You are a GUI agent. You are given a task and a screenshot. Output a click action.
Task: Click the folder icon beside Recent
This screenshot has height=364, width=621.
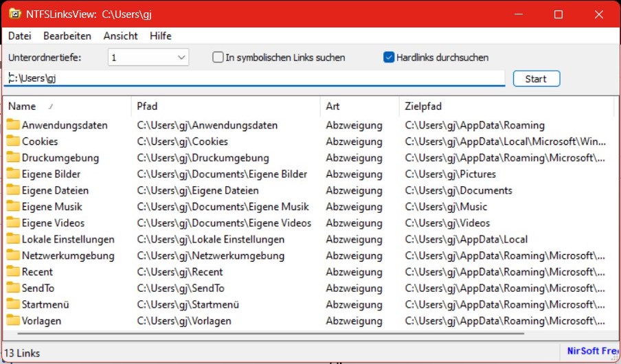pos(13,271)
